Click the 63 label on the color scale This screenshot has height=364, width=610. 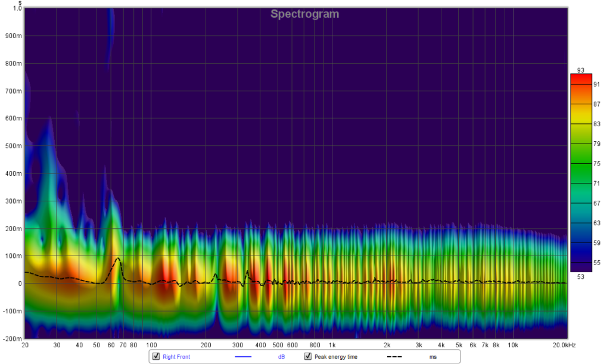(597, 223)
